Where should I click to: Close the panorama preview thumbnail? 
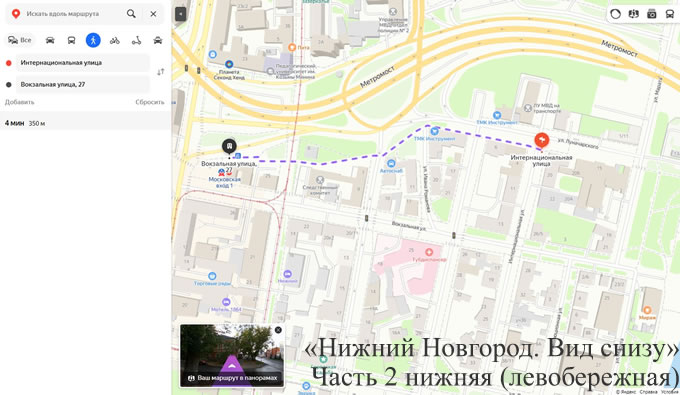(x=278, y=330)
